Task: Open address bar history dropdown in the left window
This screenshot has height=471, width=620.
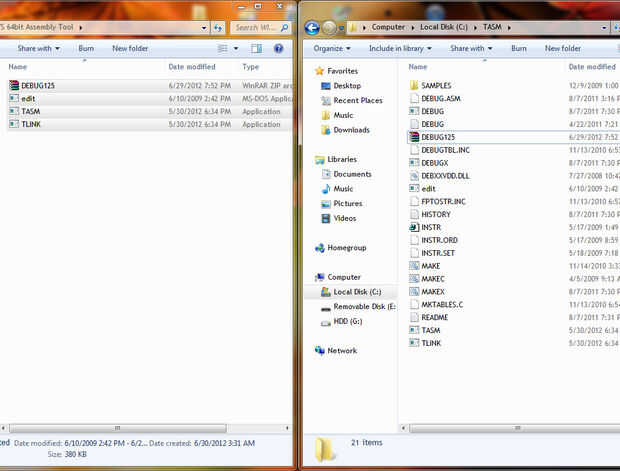Action: click(204, 28)
